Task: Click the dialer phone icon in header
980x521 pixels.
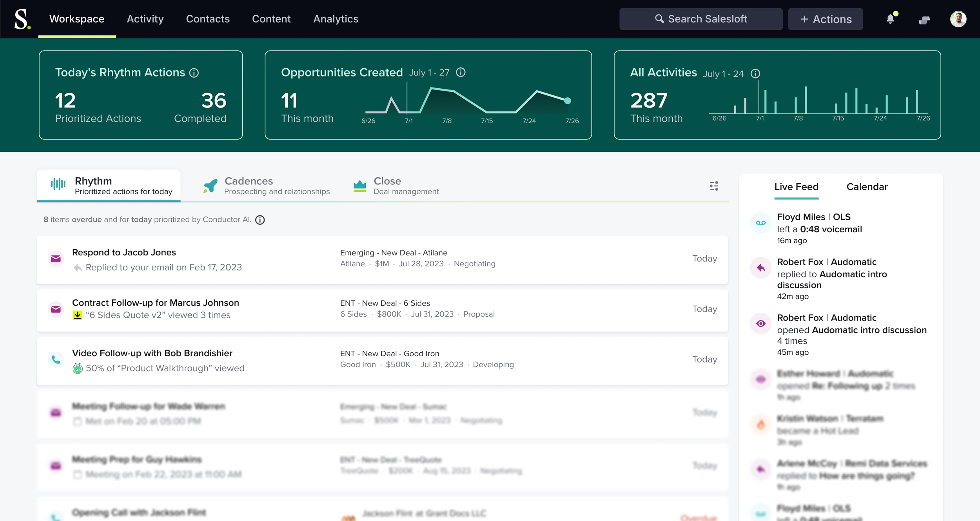Action: pos(924,20)
